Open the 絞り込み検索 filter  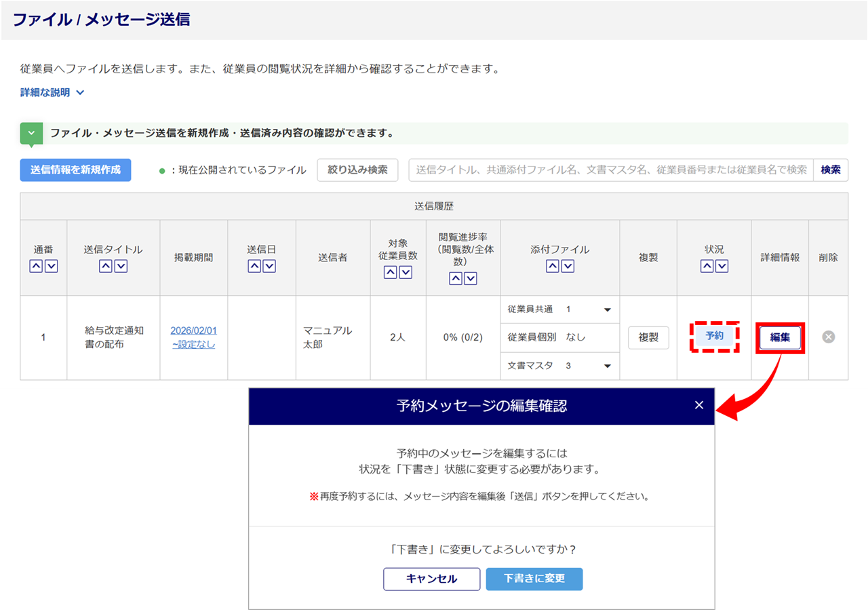pos(357,170)
